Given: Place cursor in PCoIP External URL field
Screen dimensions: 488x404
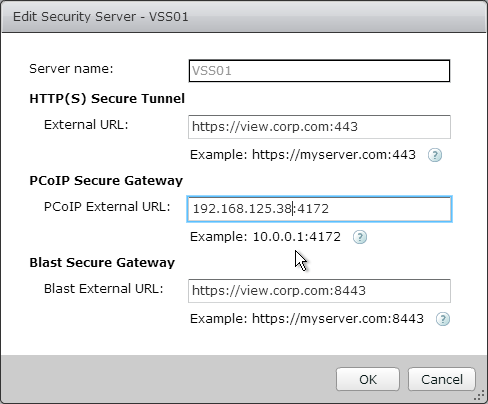Looking at the screenshot, I should (319, 209).
